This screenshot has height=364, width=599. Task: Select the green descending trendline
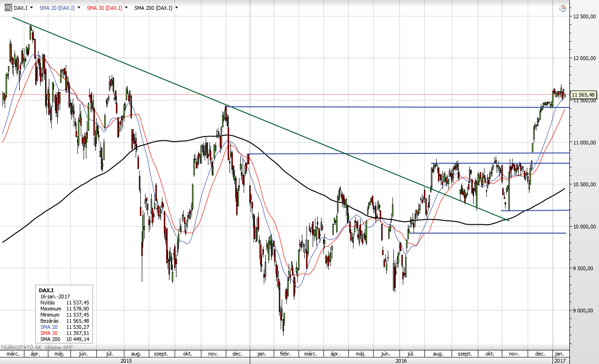(x=261, y=119)
